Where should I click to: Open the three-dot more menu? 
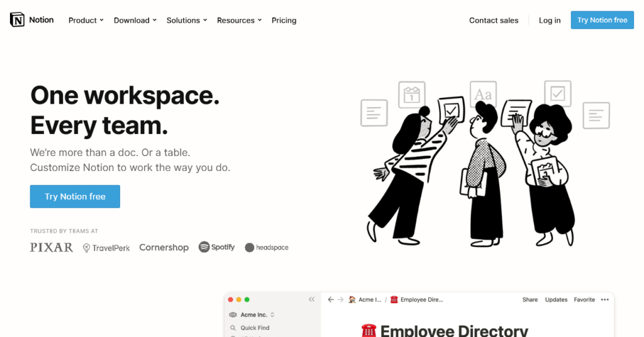[x=604, y=300]
